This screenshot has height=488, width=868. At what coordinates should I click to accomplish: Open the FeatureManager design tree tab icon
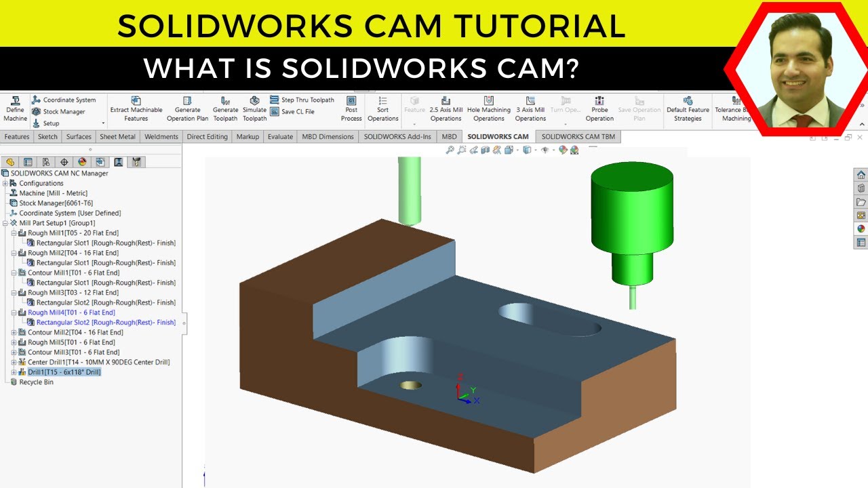(x=10, y=162)
